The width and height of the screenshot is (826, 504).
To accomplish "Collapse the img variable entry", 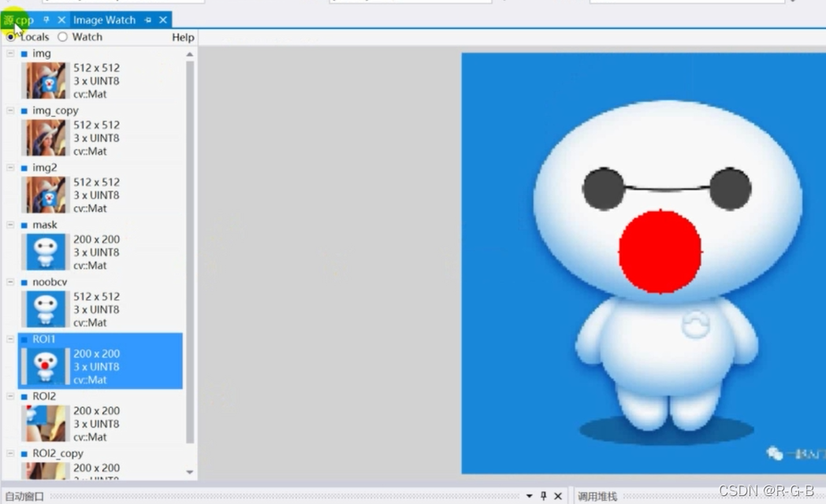I will tap(10, 53).
